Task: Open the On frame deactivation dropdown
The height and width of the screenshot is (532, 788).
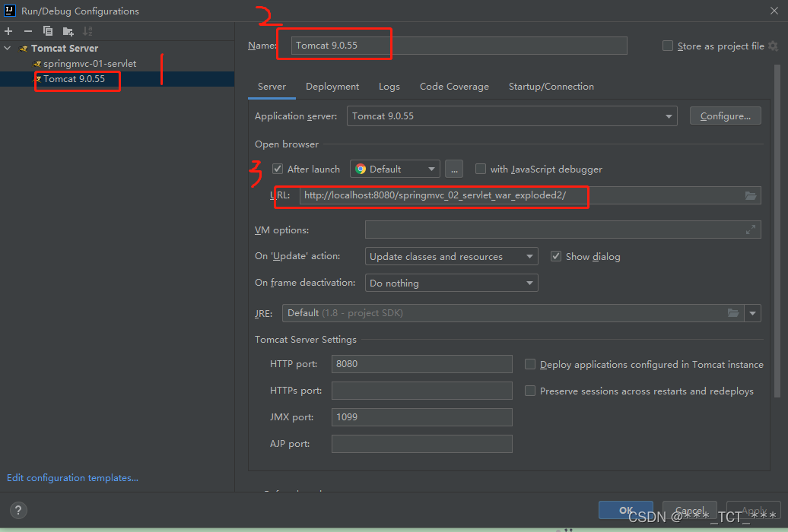Action: [x=451, y=283]
